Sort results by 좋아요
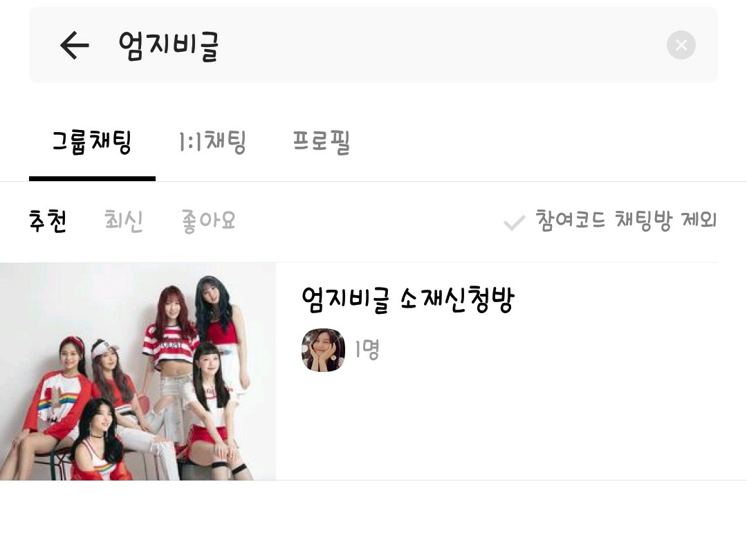This screenshot has width=747, height=560. (x=209, y=221)
